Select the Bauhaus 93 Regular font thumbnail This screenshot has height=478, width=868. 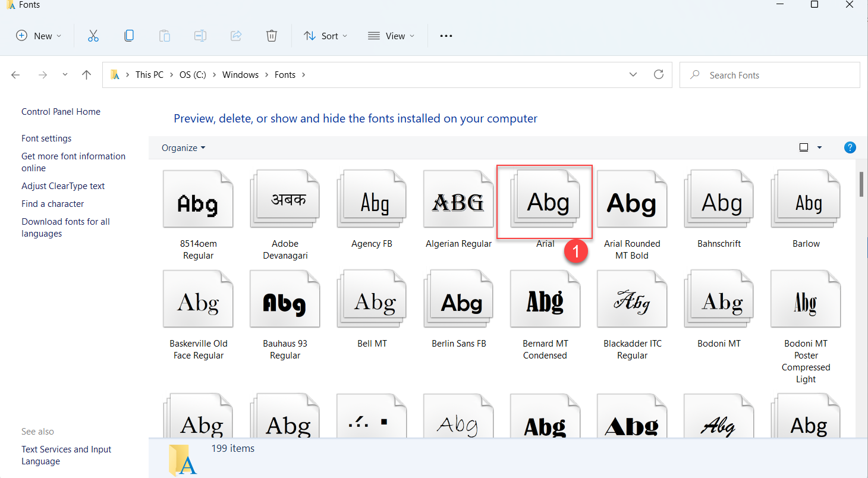pyautogui.click(x=285, y=303)
